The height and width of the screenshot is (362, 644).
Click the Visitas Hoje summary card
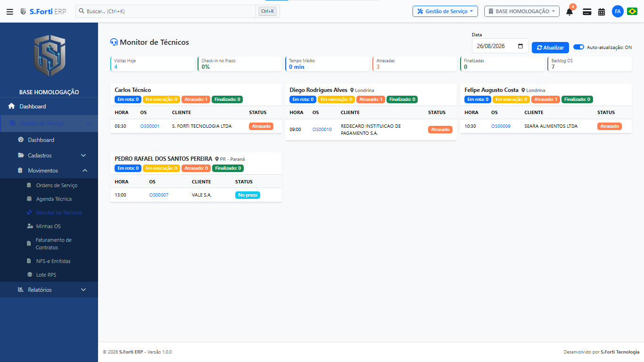click(152, 64)
